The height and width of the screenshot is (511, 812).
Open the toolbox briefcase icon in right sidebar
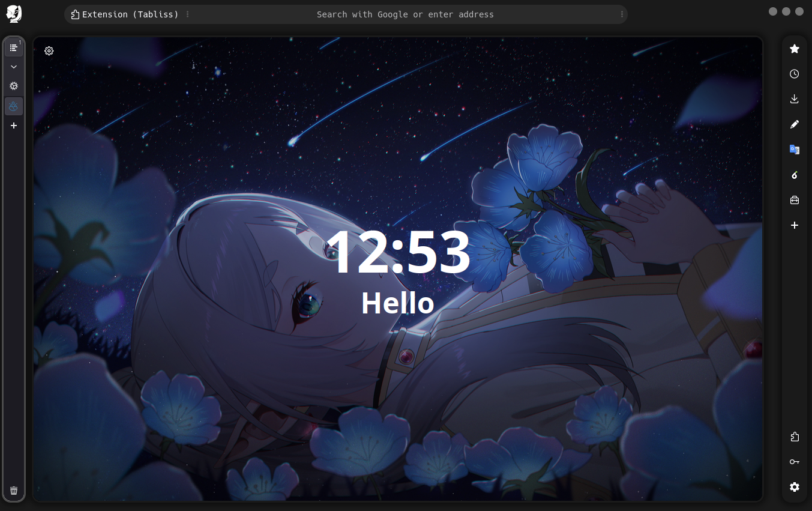pyautogui.click(x=795, y=200)
